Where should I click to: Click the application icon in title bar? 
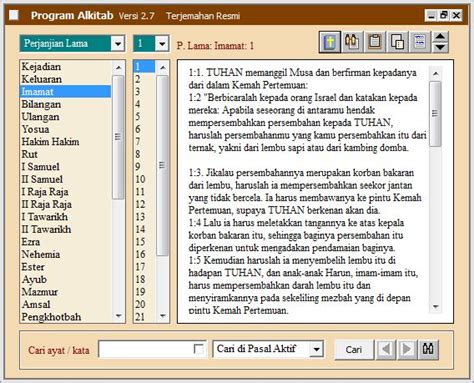(14, 15)
